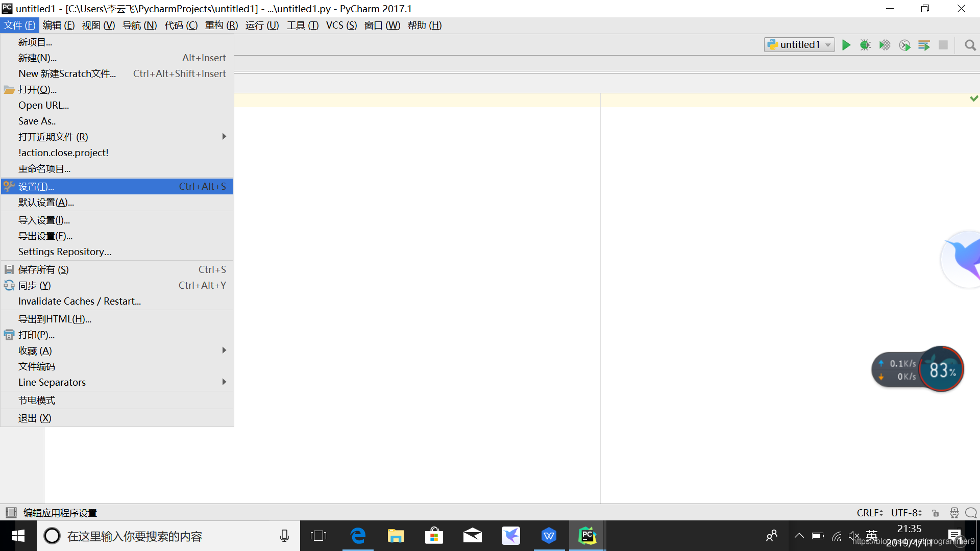This screenshot has width=980, height=551.
Task: Choose Save As.. menu entry
Action: (117, 121)
